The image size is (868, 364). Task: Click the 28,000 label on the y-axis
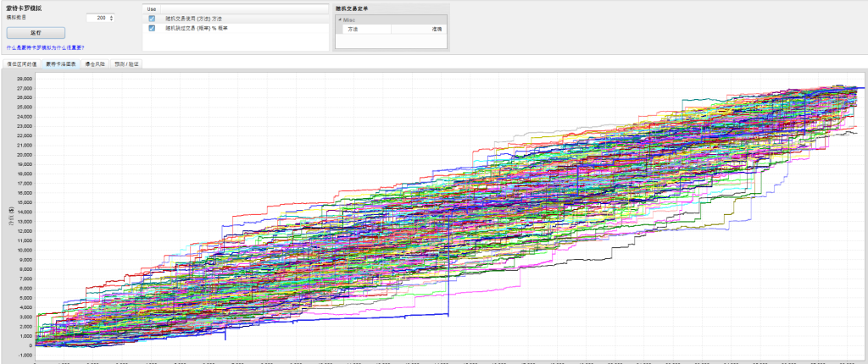pyautogui.click(x=24, y=79)
